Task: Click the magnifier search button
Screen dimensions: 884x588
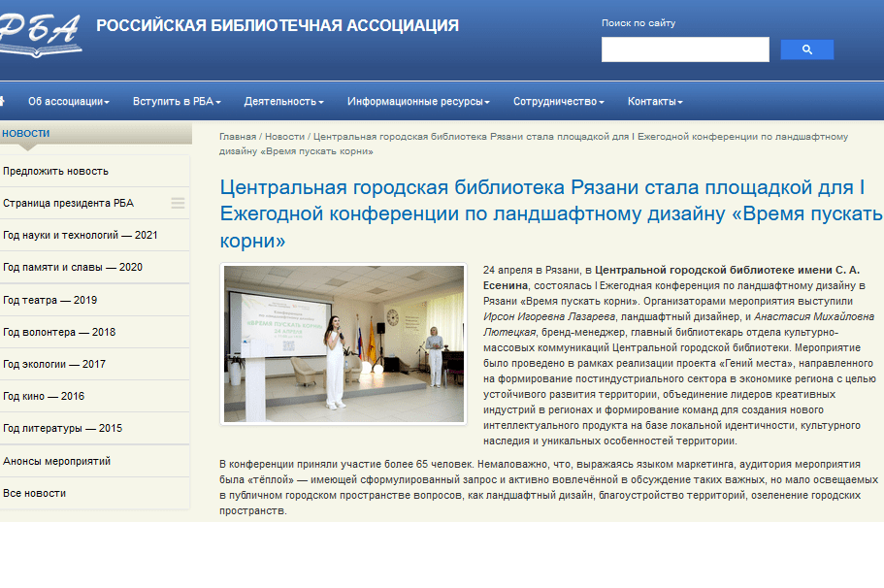Action: point(806,49)
